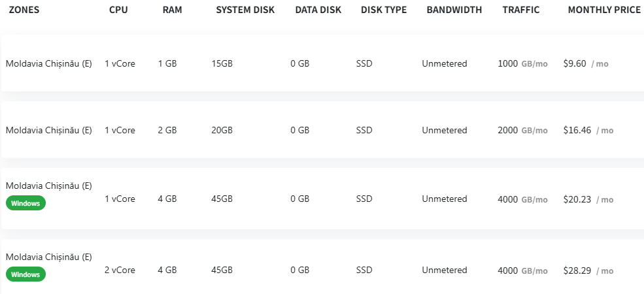The width and height of the screenshot is (644, 294).
Task: Select the DISK TYPE column header
Action: 384,10
